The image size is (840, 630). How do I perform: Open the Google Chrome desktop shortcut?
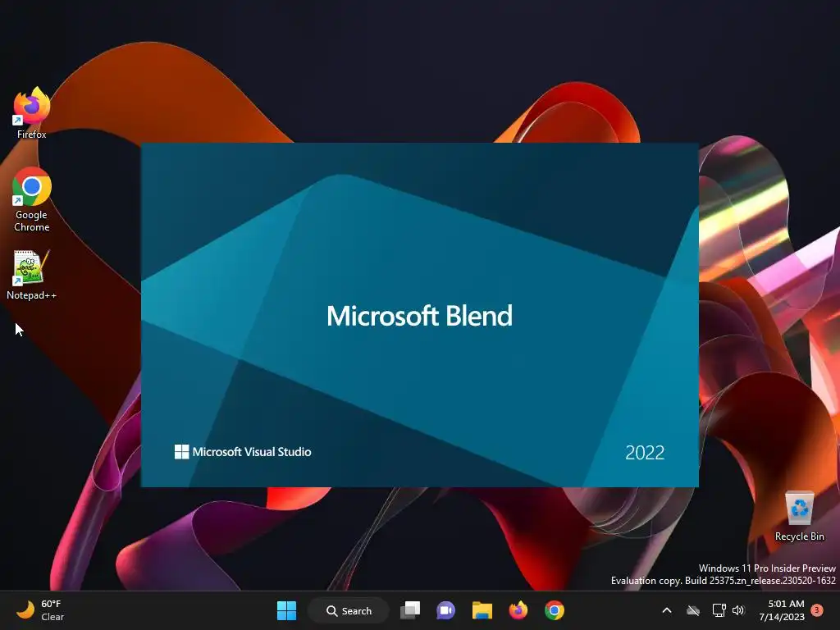32,199
